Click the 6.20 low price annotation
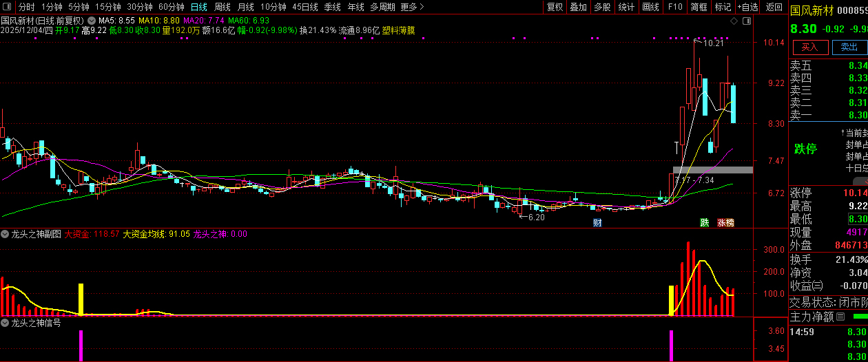Image resolution: width=868 pixels, height=362 pixels. 536,217
